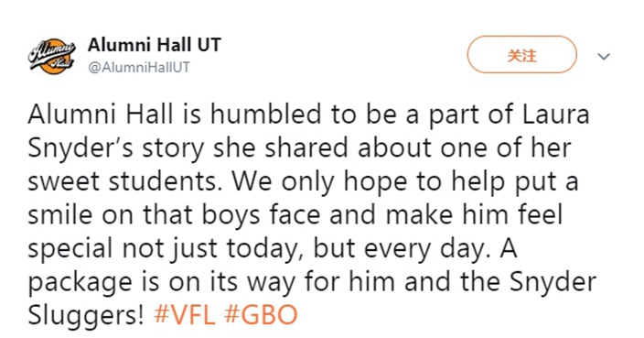Click the tweet line starting 'sweet students'

point(303,182)
